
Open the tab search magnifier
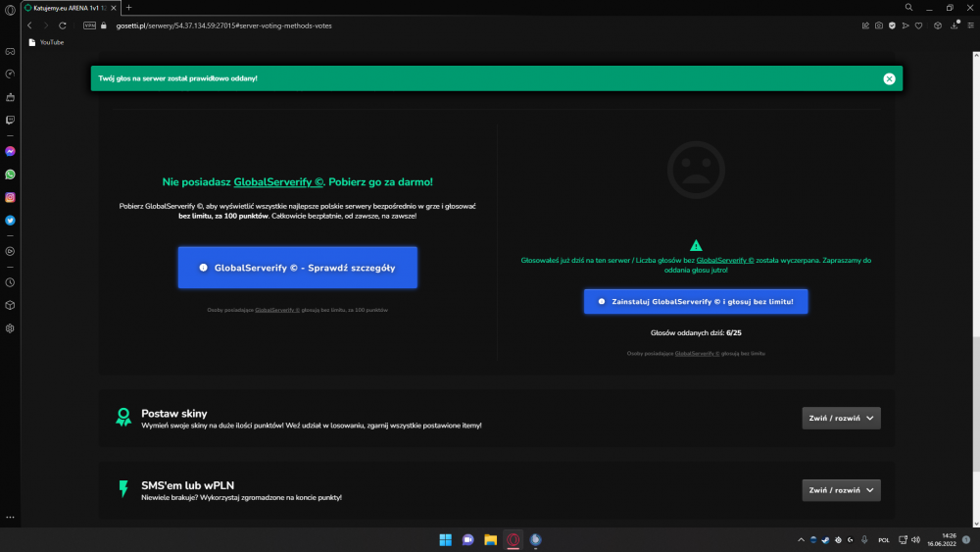pyautogui.click(x=908, y=8)
